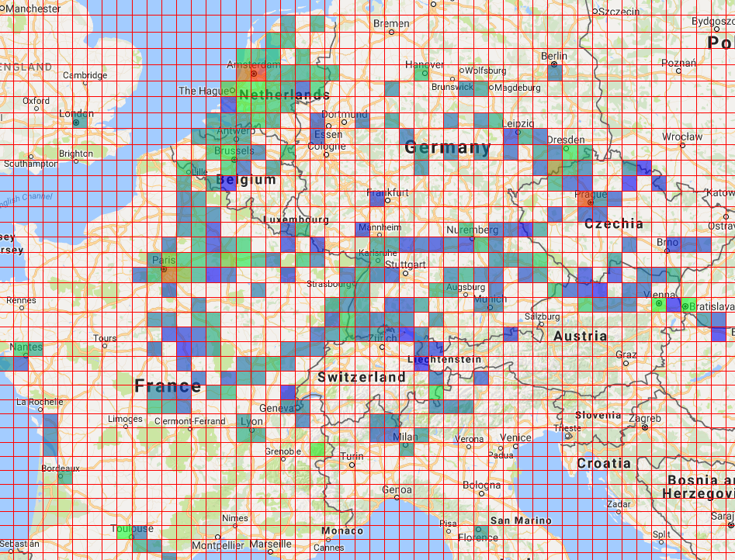Select the Stuttgart city label
Viewport: 735px width, 560px height.
click(x=405, y=264)
